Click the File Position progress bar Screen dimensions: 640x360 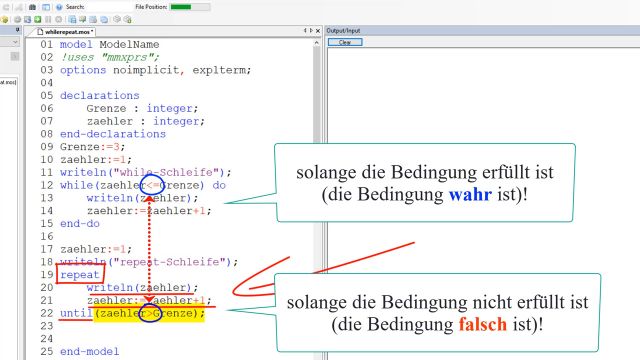[190, 7]
